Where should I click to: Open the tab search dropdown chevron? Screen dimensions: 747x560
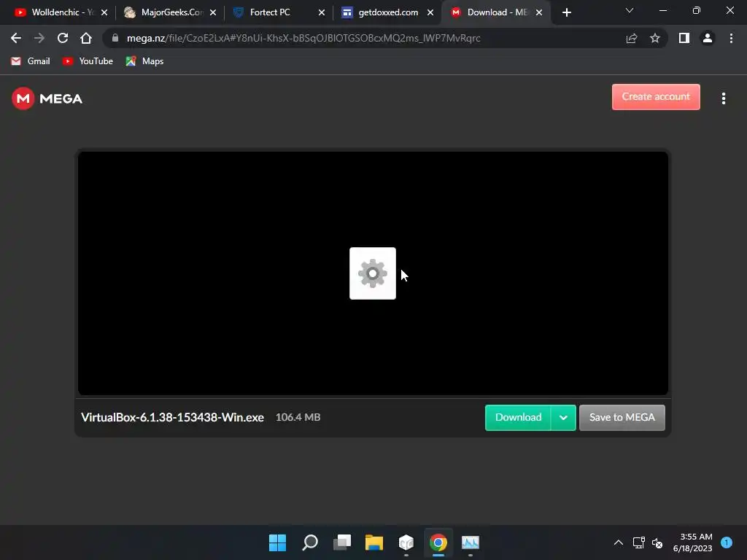coord(630,10)
